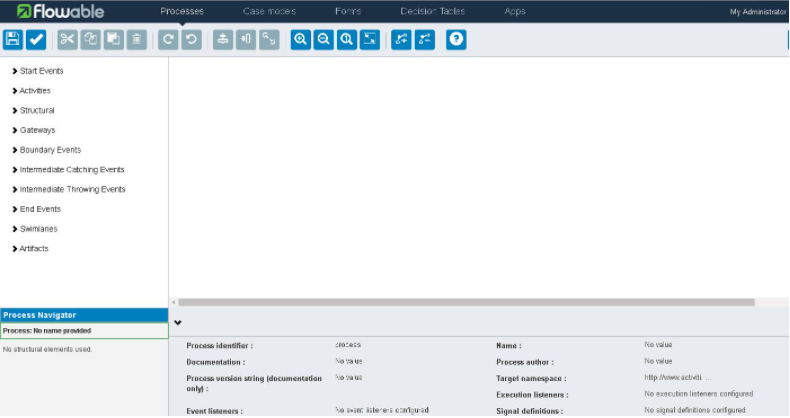Open the Processes tab
Viewport: 790px width, 418px height.
pos(182,11)
